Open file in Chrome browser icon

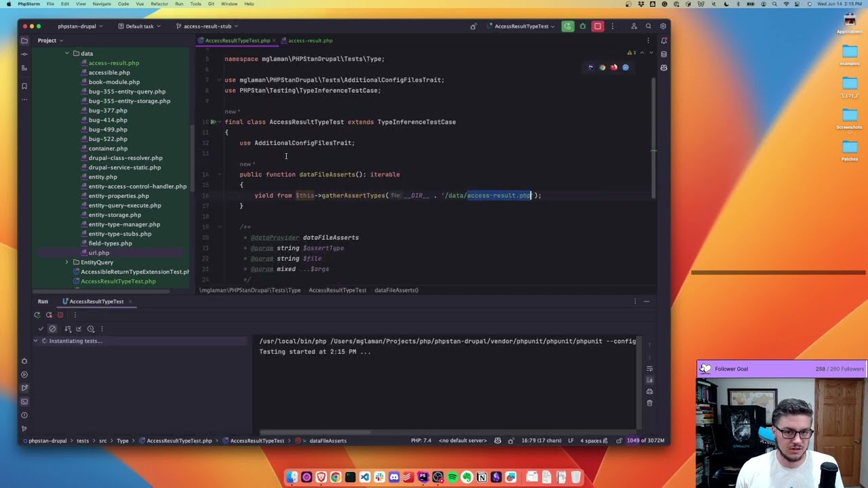pyautogui.click(x=602, y=67)
